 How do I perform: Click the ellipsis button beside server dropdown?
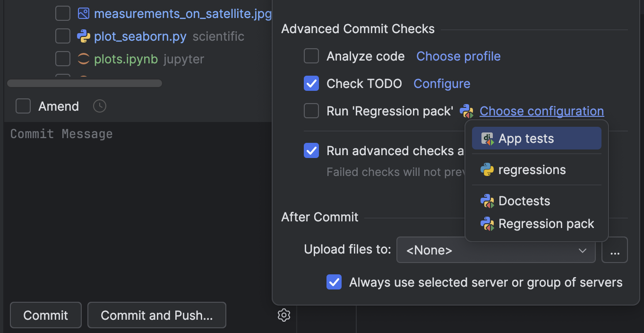(614, 250)
